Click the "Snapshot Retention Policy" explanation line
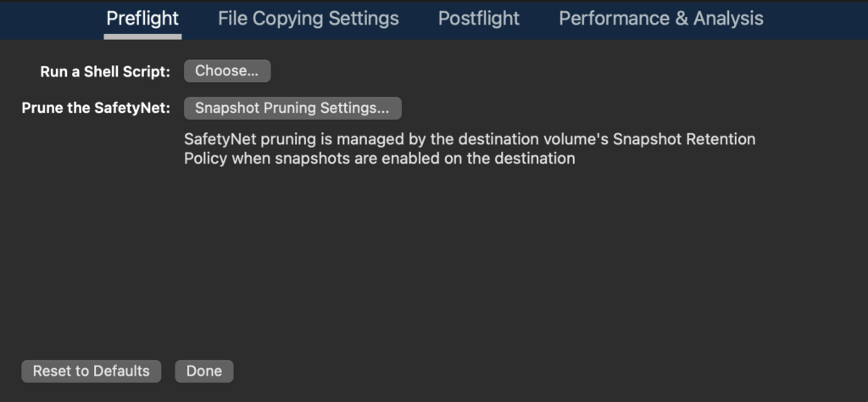Viewport: 868px width, 402px height. point(380,159)
